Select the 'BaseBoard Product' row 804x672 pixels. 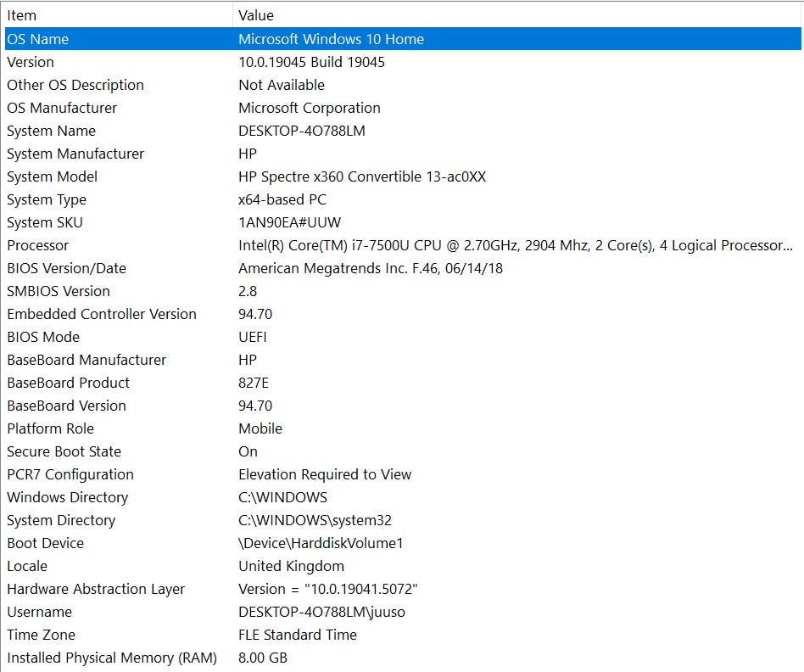click(x=69, y=383)
